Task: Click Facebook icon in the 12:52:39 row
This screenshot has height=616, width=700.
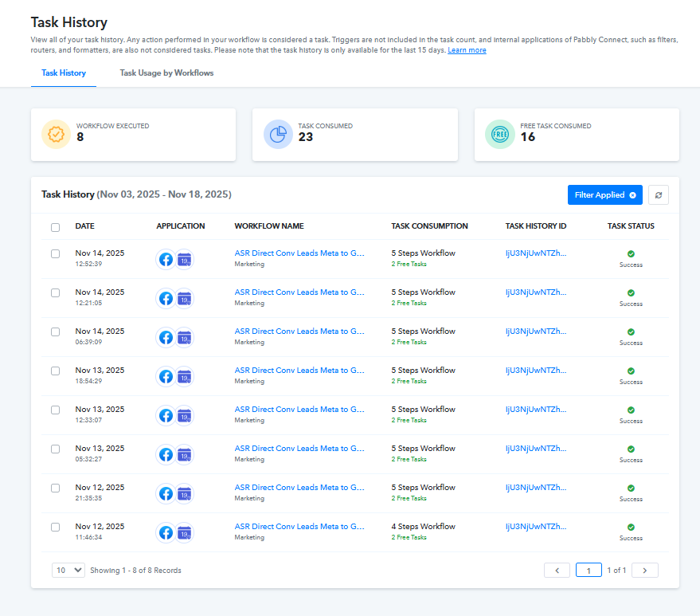Action: click(166, 259)
